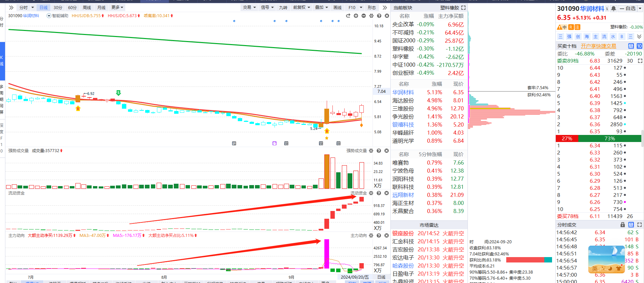The height and width of the screenshot is (283, 644).
Task: Open main chart indicator settings gear
Action: point(372,16)
